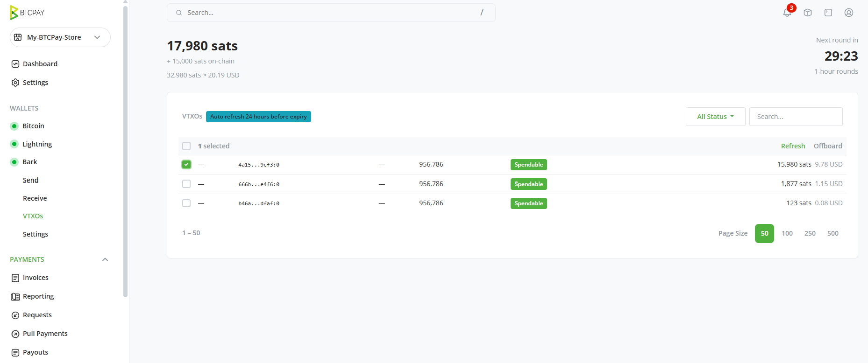Image resolution: width=868 pixels, height=363 pixels.
Task: Click the top global Search field
Action: pos(331,13)
